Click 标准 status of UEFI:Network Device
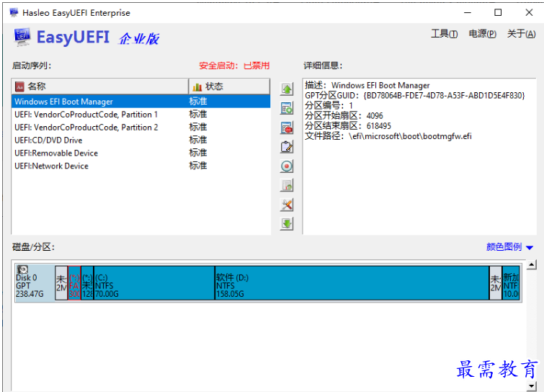Viewport: 544px width, 392px height. tap(197, 166)
